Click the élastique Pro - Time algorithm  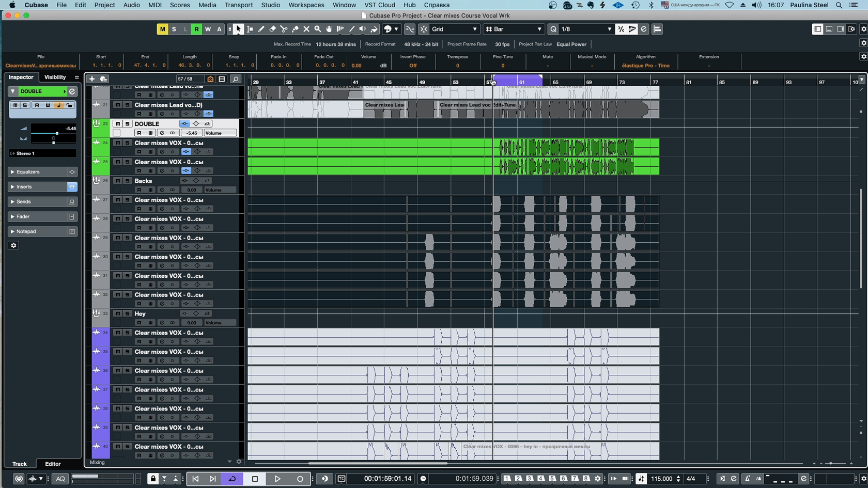[645, 66]
